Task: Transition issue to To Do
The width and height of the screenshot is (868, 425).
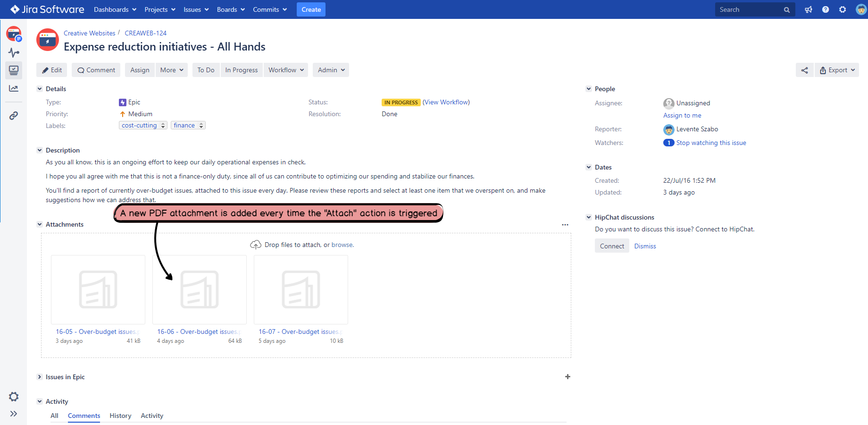Action: tap(206, 70)
